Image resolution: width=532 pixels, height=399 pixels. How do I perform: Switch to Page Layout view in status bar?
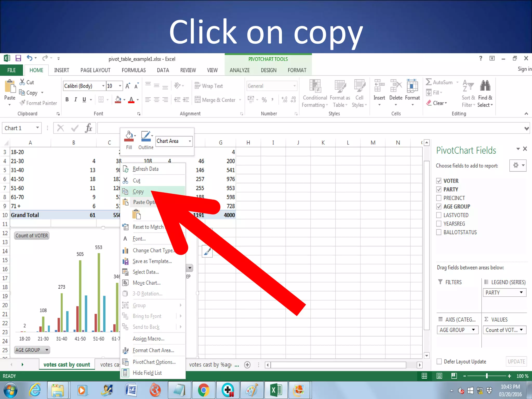pos(439,376)
